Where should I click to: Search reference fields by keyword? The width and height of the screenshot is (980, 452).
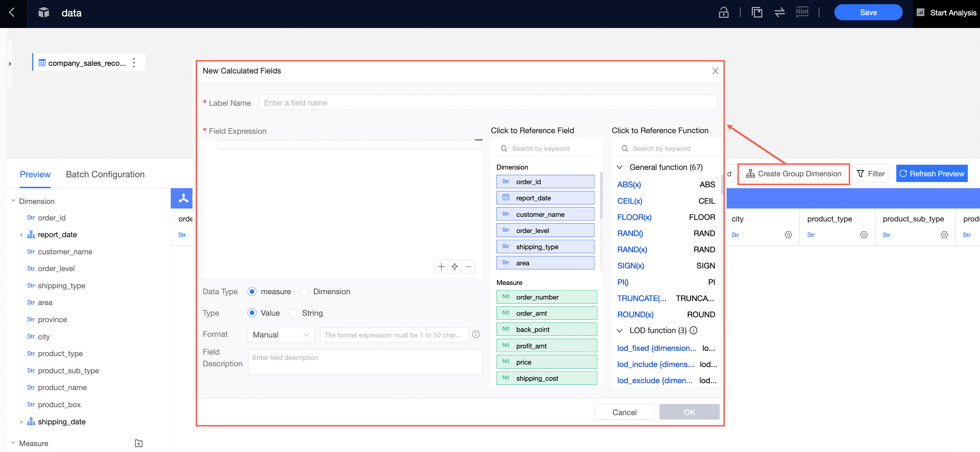coord(547,149)
